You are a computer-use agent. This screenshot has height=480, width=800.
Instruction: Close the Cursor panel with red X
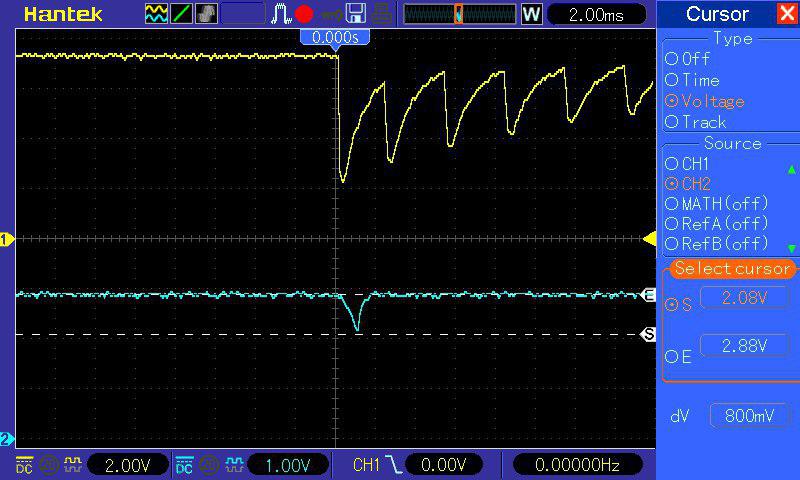click(x=787, y=13)
